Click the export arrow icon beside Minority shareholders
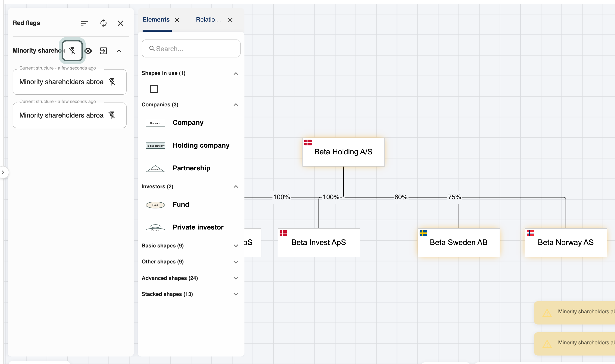 point(103,51)
